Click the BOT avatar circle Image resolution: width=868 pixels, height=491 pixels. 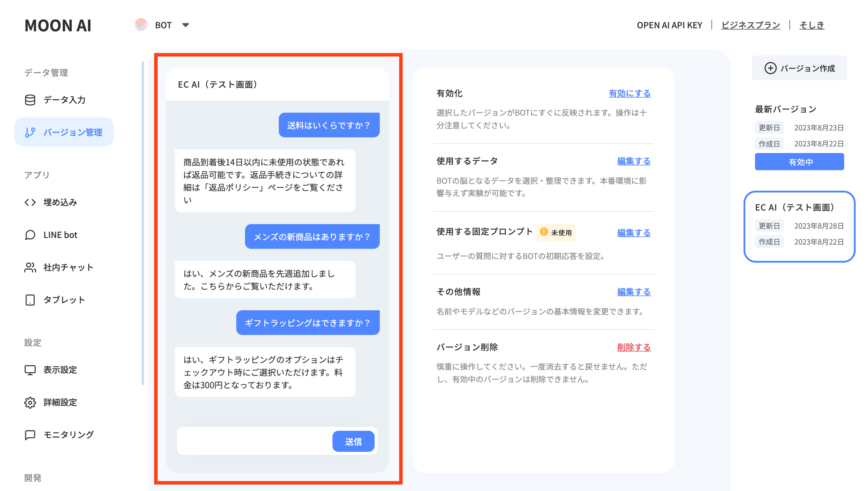[x=141, y=25]
